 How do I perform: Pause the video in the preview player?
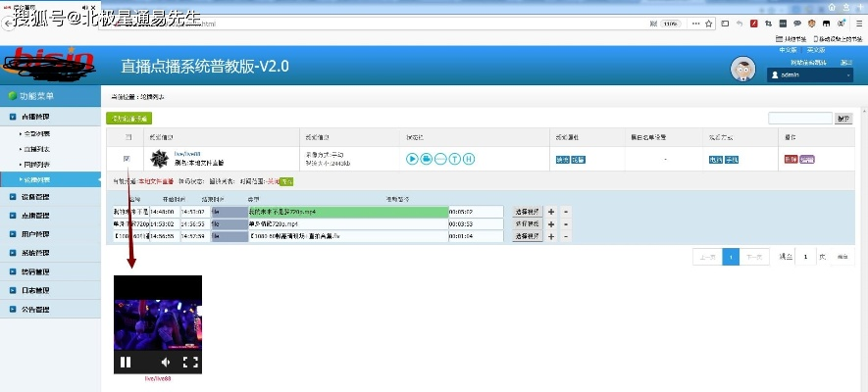126,362
